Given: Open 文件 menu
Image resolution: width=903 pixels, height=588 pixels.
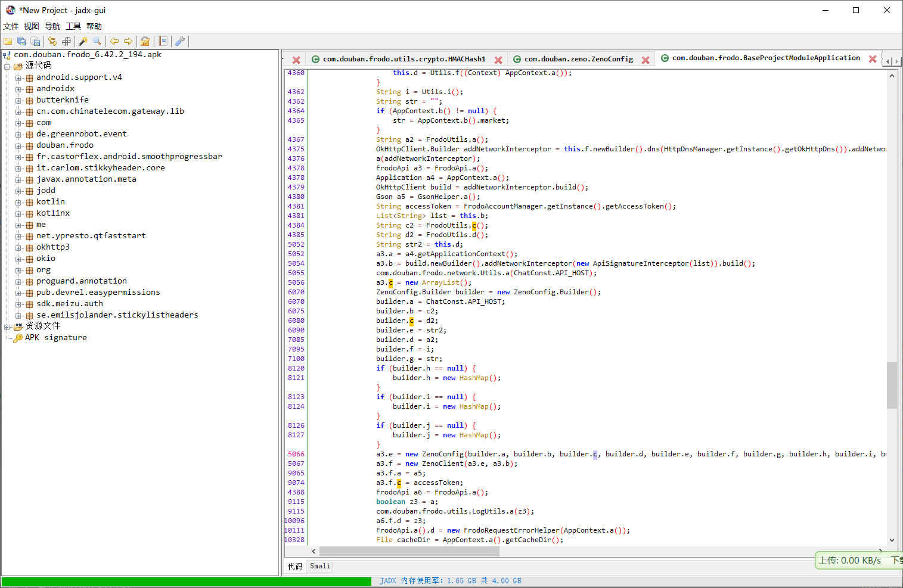Looking at the screenshot, I should pos(11,26).
